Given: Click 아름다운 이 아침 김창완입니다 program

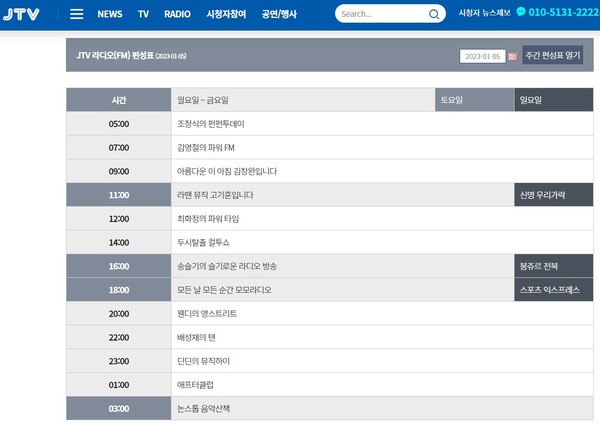Looking at the screenshot, I should click(227, 171).
